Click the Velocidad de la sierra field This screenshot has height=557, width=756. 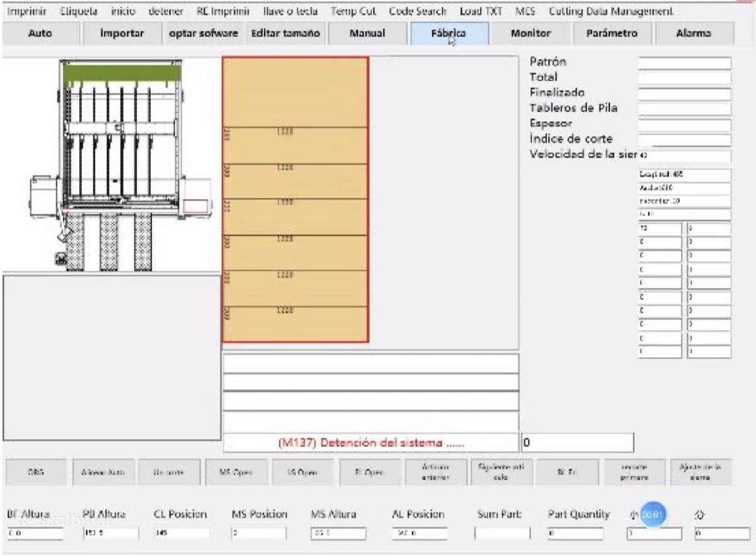pyautogui.click(x=684, y=156)
